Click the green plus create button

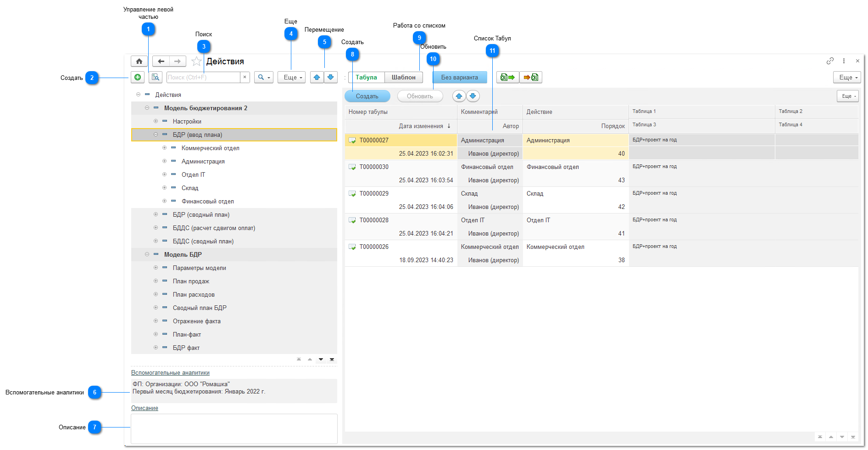tap(138, 77)
